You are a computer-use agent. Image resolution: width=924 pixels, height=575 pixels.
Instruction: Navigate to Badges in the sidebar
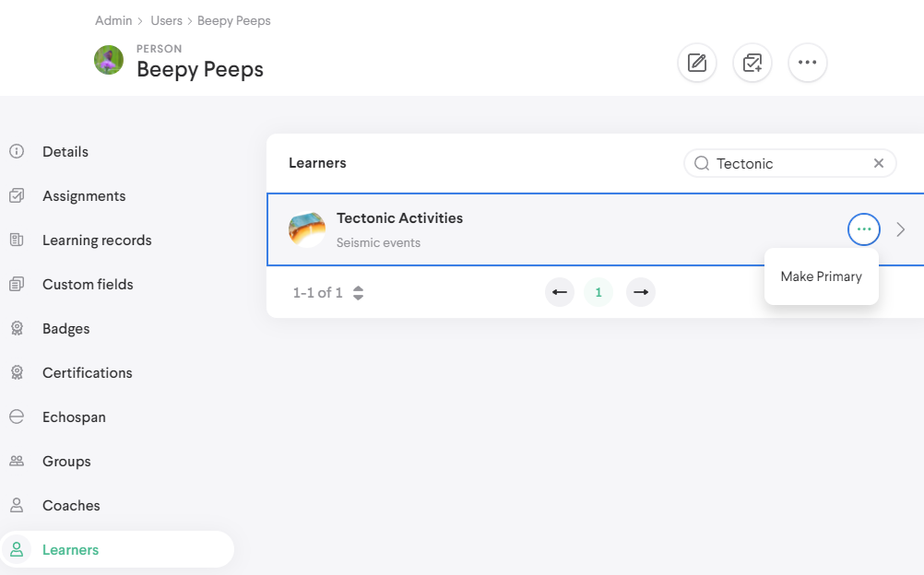click(65, 329)
